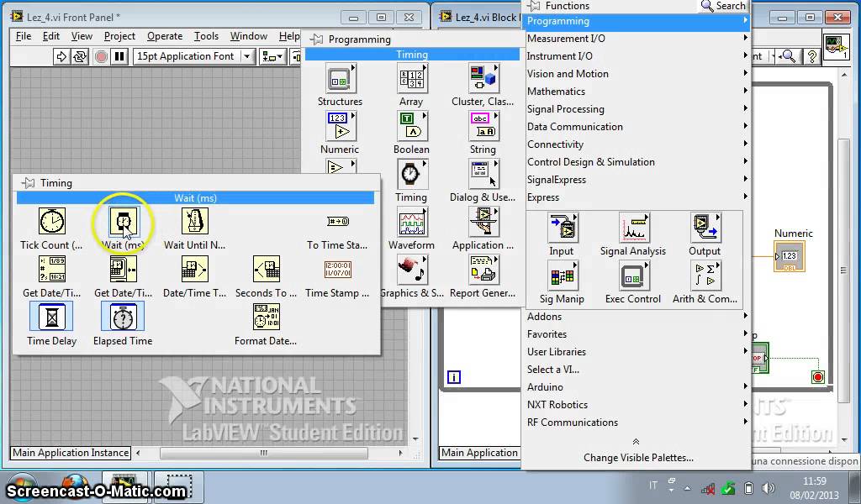Open the Tools menu
861x504 pixels.
[207, 36]
